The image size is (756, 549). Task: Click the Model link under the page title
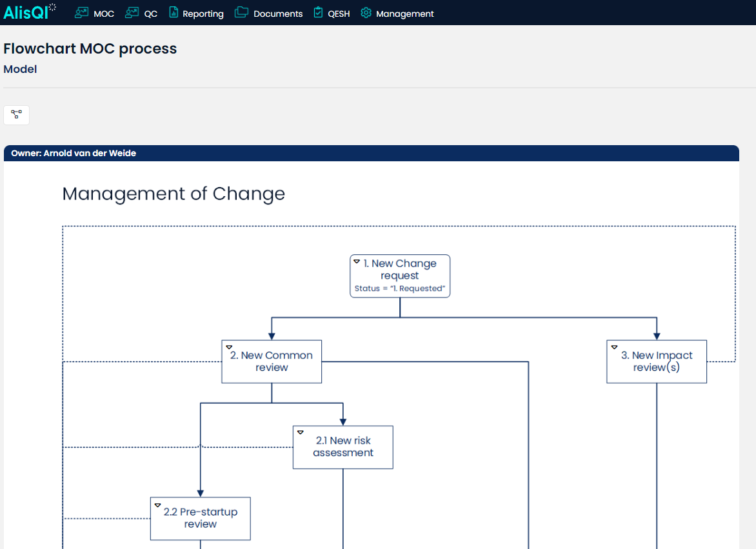pyautogui.click(x=20, y=69)
